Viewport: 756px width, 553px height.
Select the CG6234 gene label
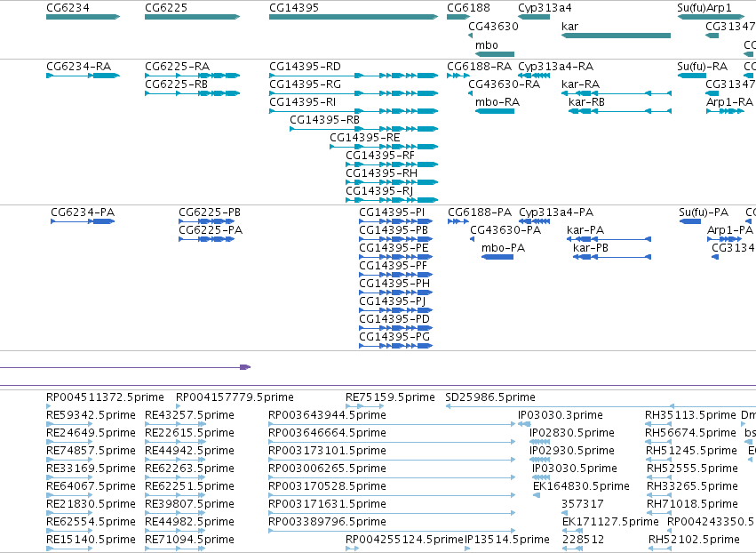68,8
